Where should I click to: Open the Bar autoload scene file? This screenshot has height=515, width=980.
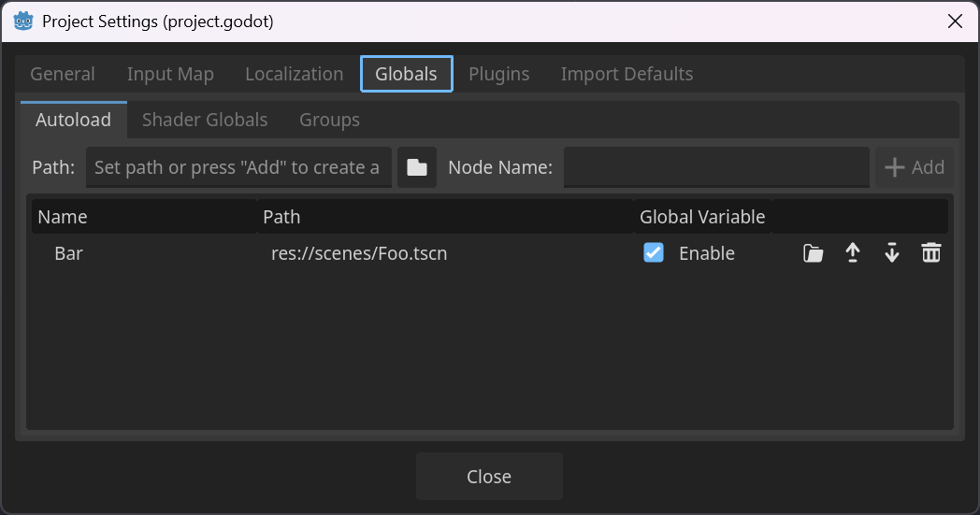814,253
